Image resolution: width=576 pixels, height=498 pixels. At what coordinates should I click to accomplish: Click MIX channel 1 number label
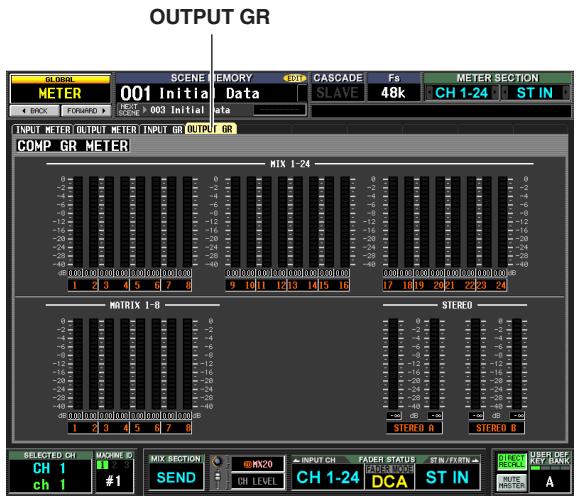pyautogui.click(x=75, y=285)
